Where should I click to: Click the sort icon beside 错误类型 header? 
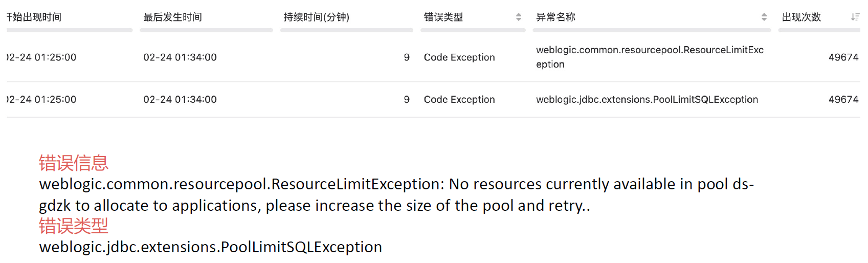[x=518, y=17]
